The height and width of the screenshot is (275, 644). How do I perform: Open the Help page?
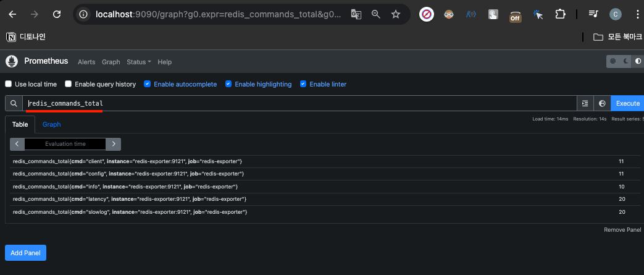tap(165, 62)
